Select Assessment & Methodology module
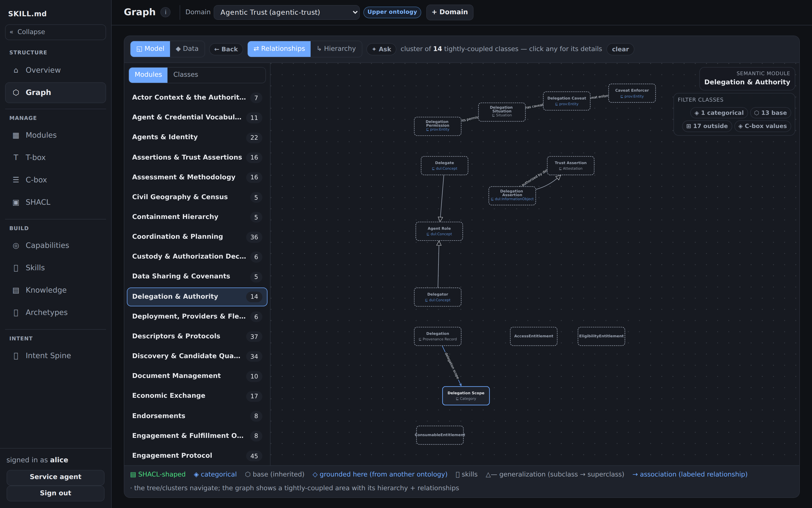 [x=197, y=177]
